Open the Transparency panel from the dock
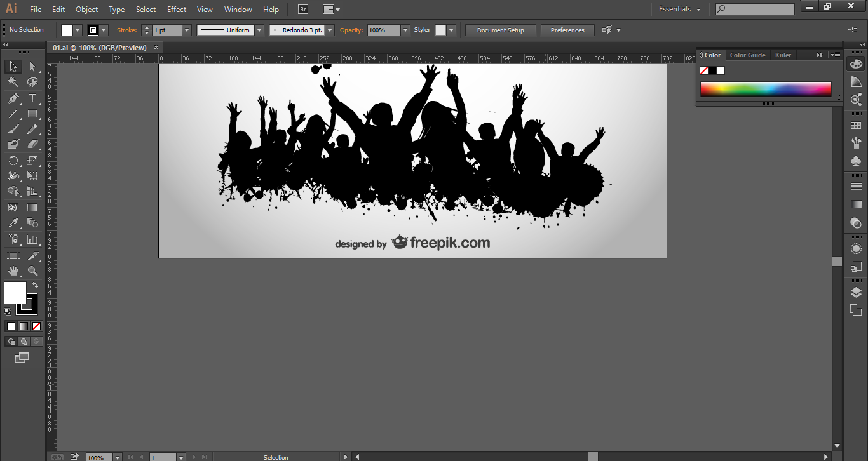The width and height of the screenshot is (868, 461). (856, 222)
